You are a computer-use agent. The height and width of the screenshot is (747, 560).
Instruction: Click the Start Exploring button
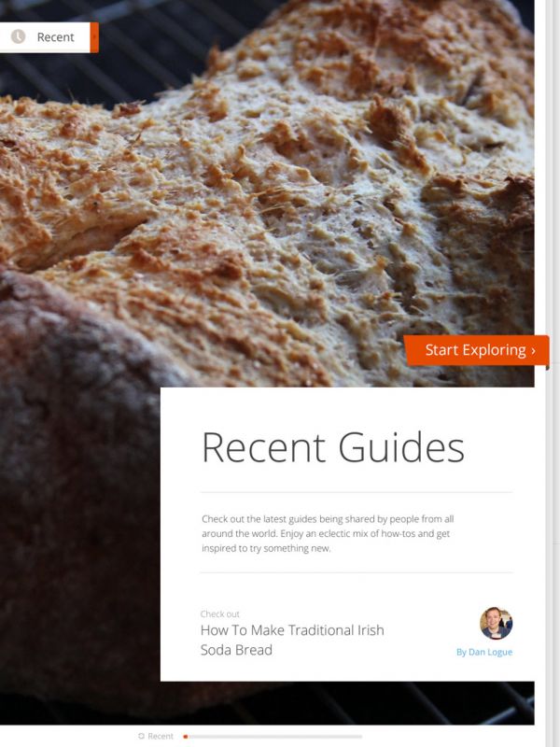point(476,350)
